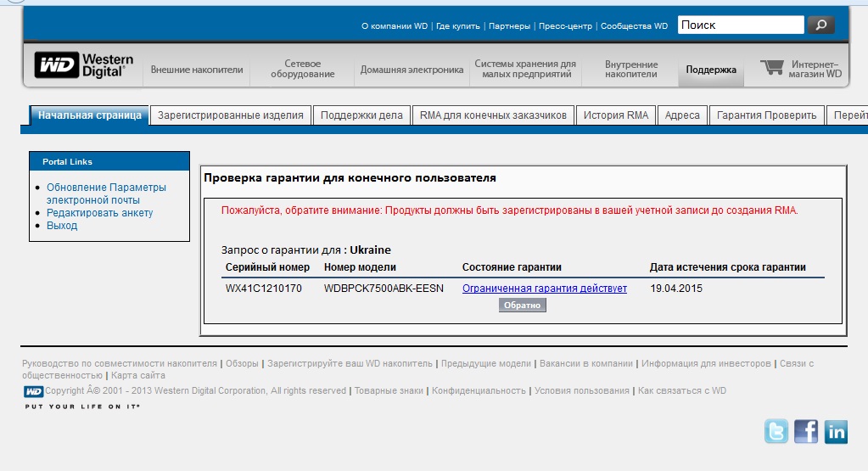Open the shopping cart icon
The image size is (868, 471).
coord(771,68)
